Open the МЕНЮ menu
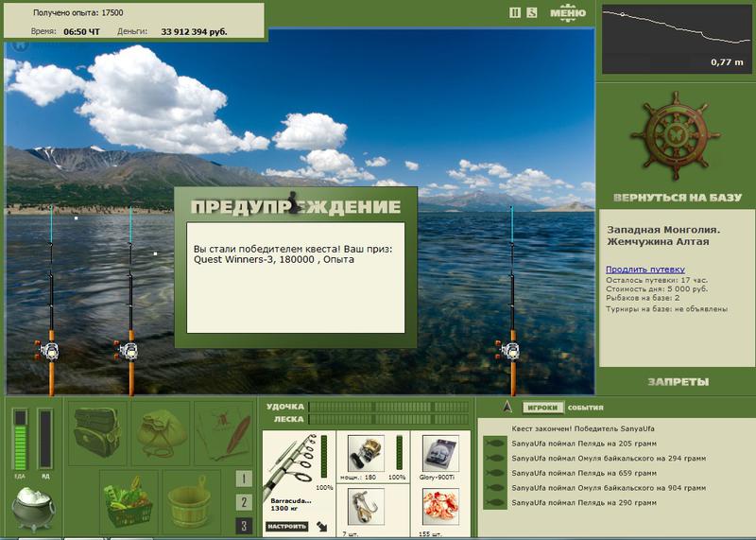Viewport: 756px width, 540px height. pyautogui.click(x=568, y=12)
